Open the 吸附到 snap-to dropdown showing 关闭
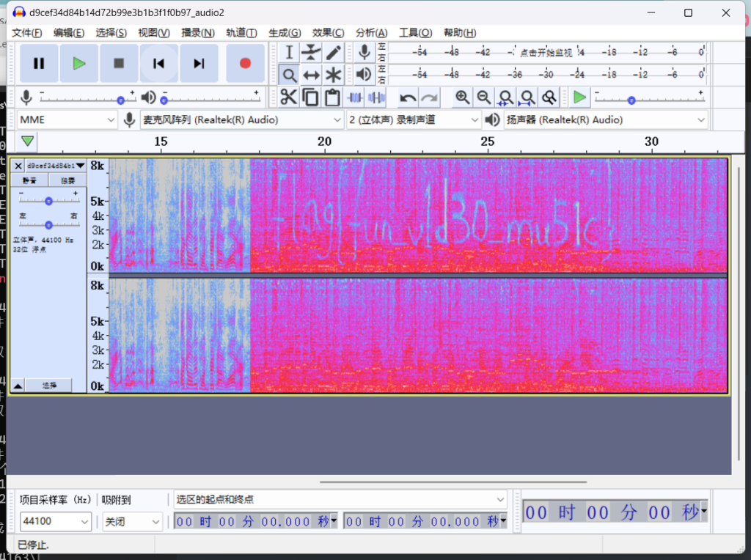The width and height of the screenshot is (751, 560). click(x=131, y=521)
